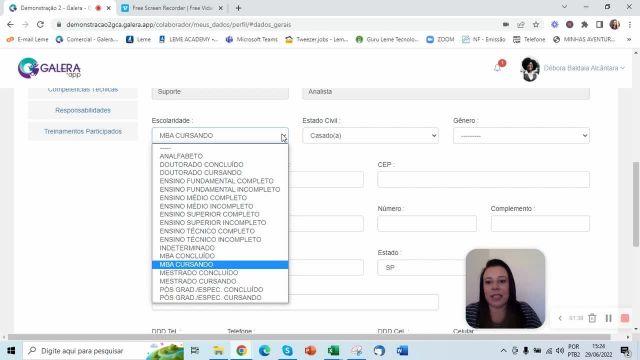Select INDETERMINADO option
Viewport: 640px width, 360px height.
220,248
